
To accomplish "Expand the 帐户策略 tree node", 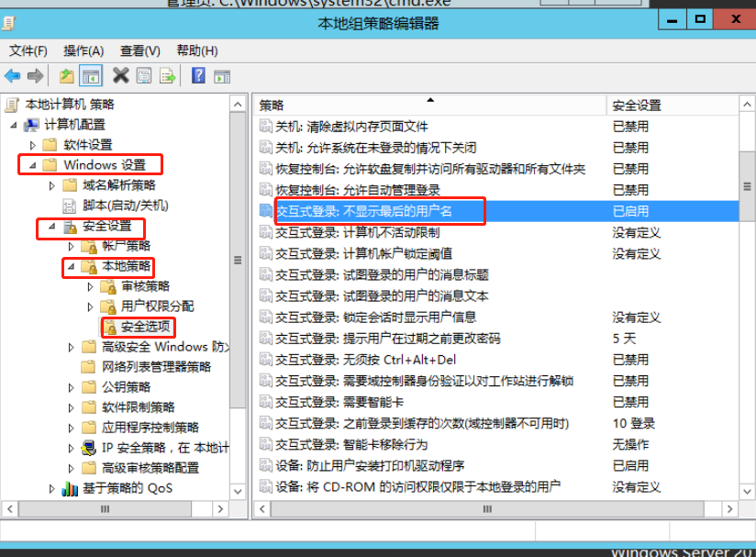I will (72, 246).
